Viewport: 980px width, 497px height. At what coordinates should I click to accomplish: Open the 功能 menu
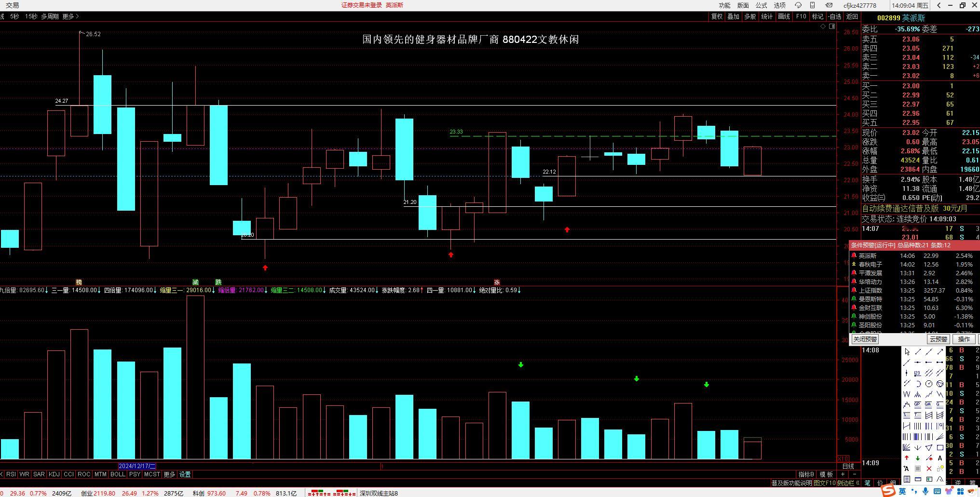click(x=725, y=5)
